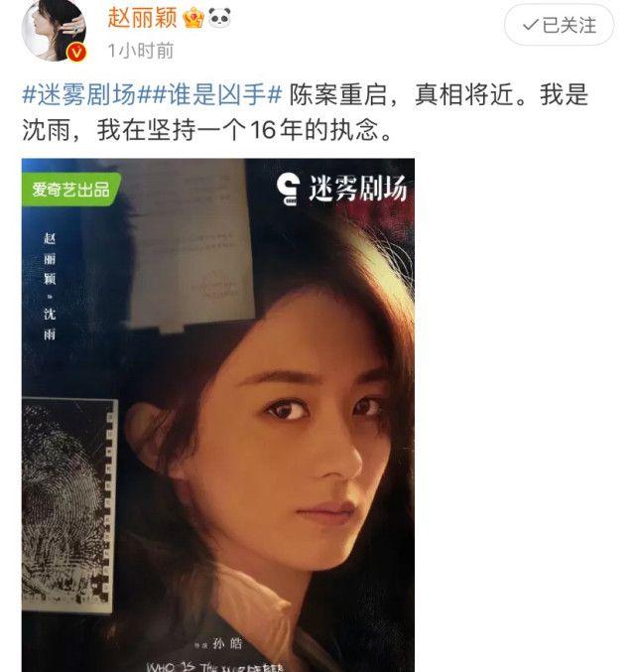The image size is (636, 672).
Task: Click the WHO IS THE MURDERER title
Action: point(214,667)
